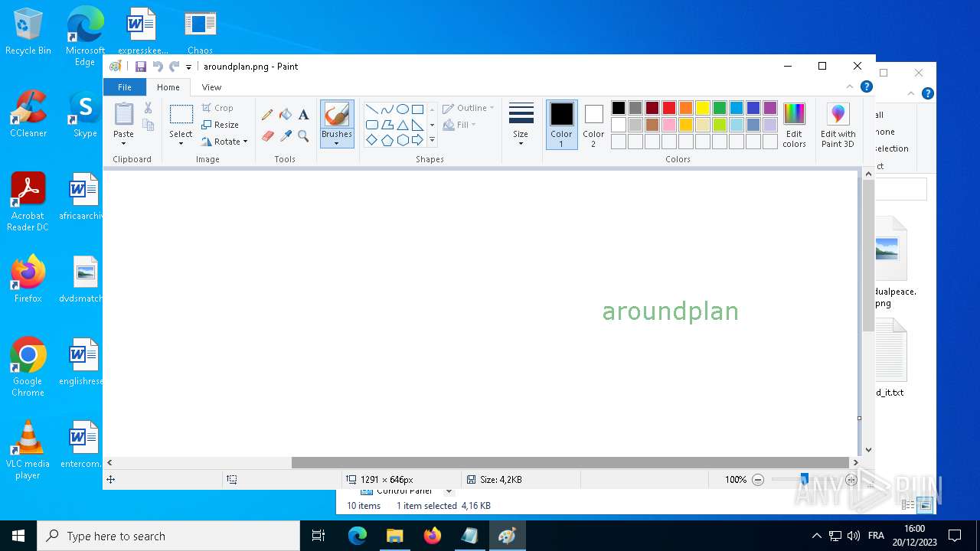Click the Copy icon in Clipboard group

pos(149,126)
